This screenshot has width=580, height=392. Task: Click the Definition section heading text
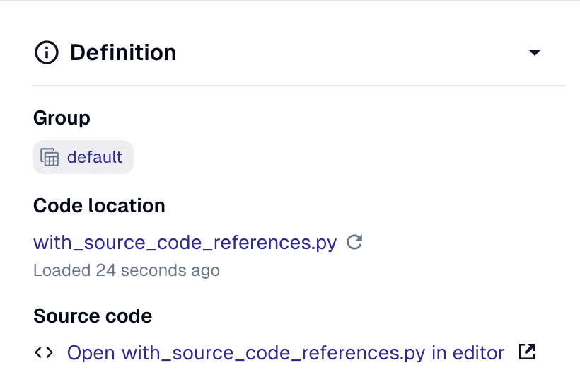coord(123,53)
